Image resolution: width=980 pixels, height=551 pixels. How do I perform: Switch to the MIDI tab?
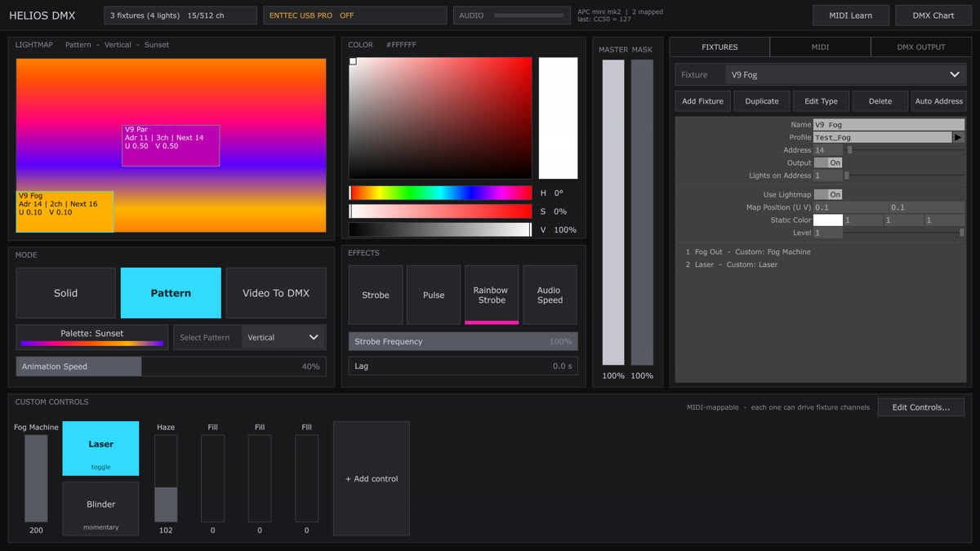[x=820, y=47]
